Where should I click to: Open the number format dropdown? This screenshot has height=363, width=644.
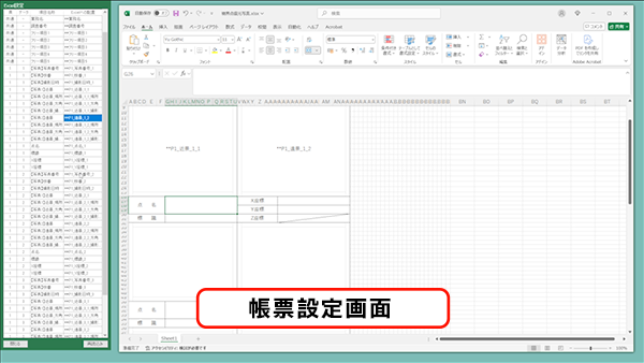(373, 40)
